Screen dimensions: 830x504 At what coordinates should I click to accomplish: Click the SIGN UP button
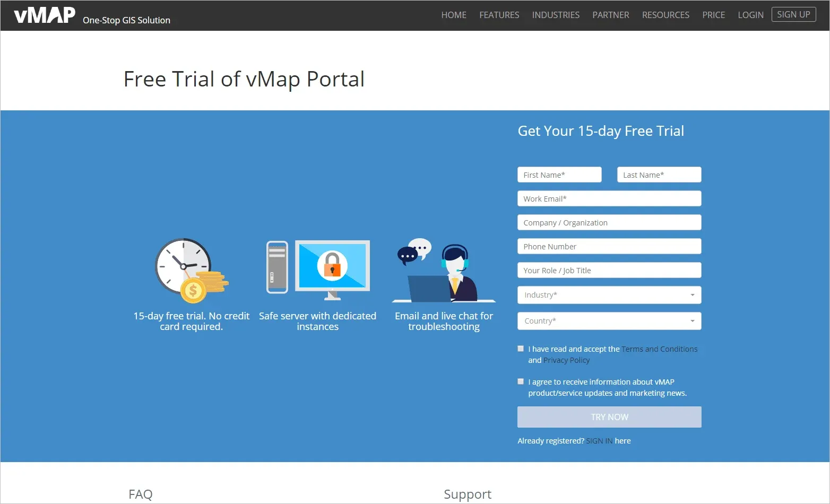[793, 14]
